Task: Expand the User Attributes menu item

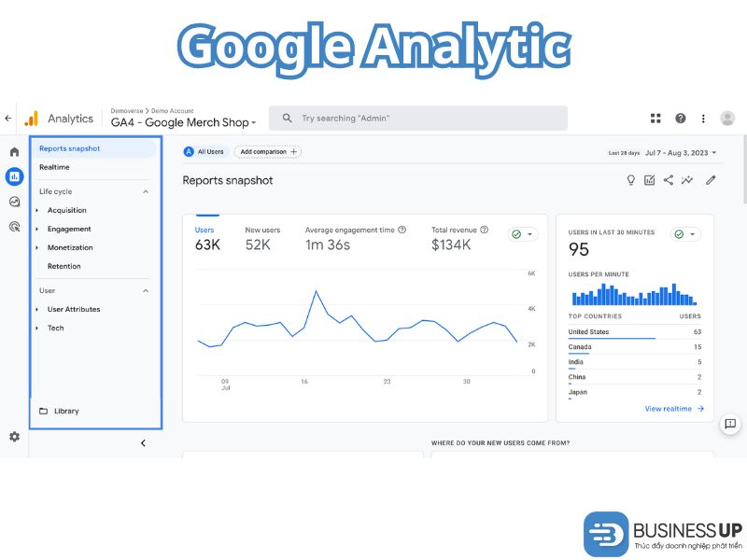Action: [36, 309]
